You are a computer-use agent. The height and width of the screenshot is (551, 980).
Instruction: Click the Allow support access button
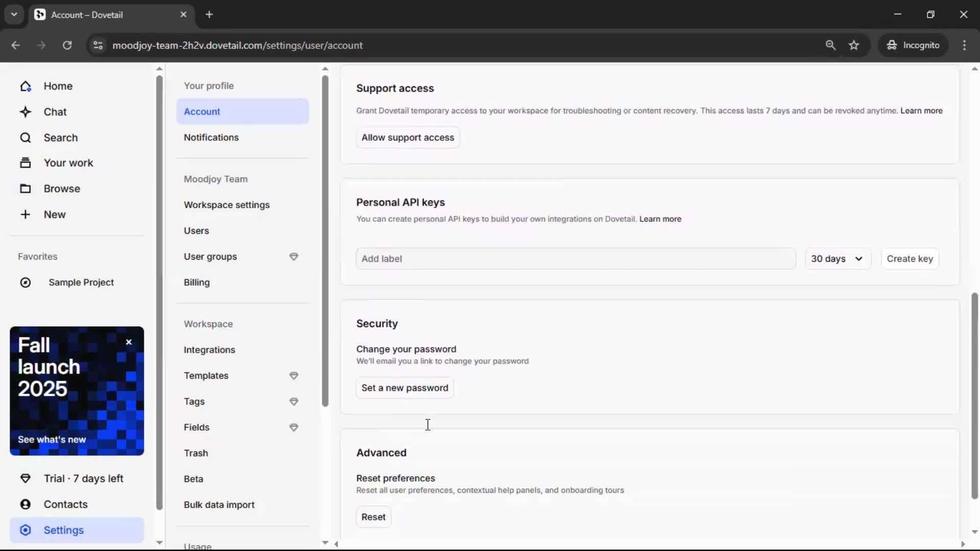pos(407,137)
